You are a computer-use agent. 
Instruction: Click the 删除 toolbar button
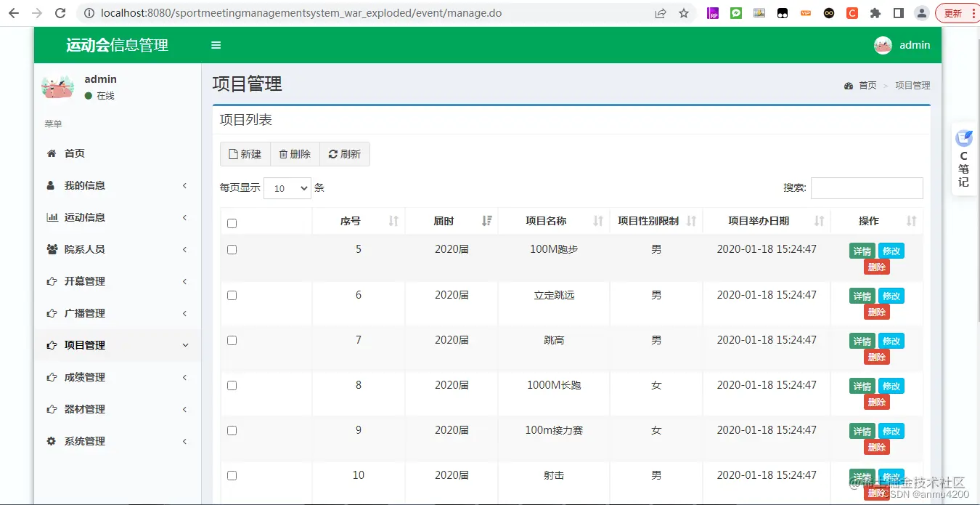point(295,154)
